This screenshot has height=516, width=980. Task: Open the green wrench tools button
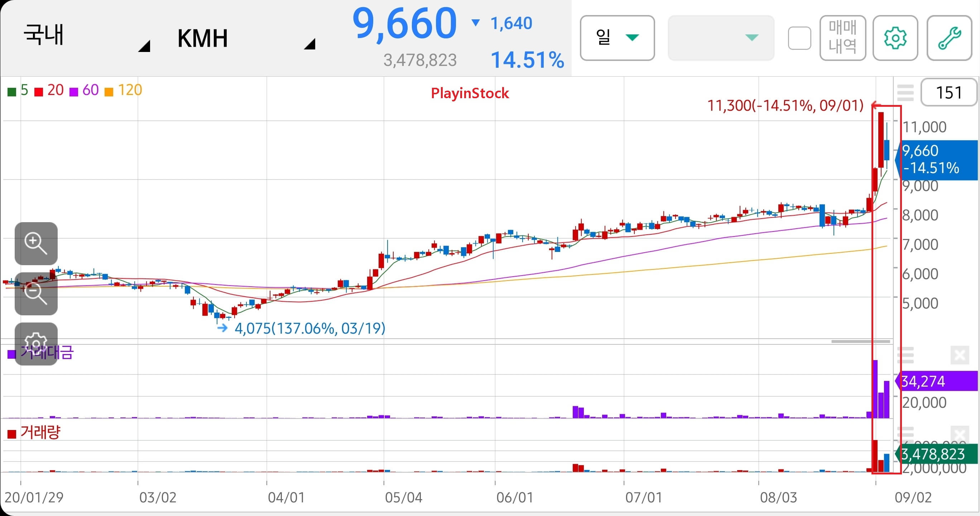950,38
